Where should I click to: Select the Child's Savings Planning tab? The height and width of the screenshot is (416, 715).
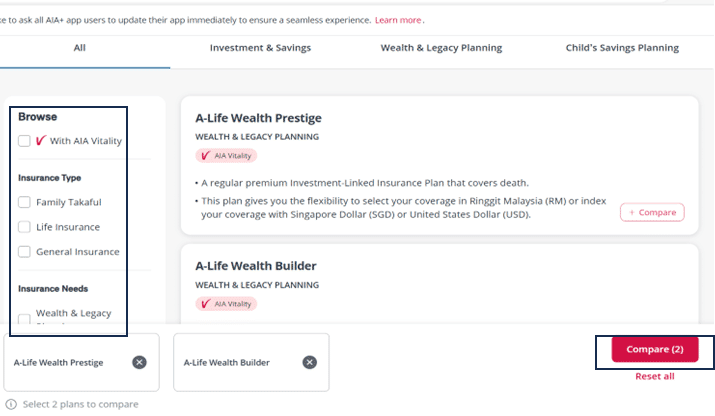tap(622, 48)
